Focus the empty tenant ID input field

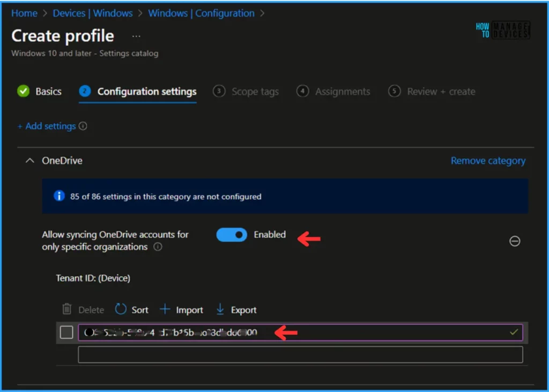click(300, 355)
